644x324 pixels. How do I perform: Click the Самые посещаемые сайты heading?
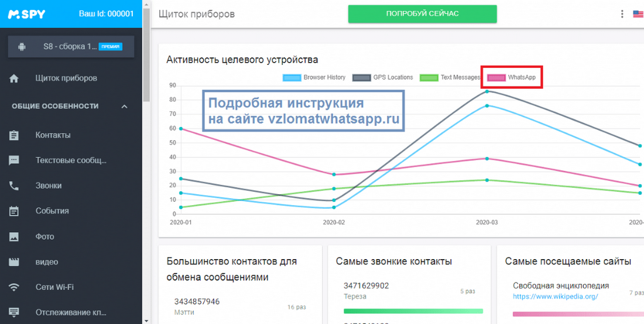pos(568,261)
